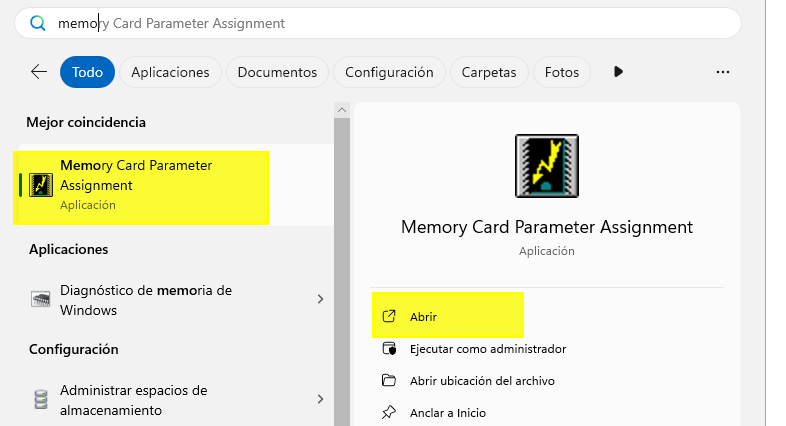Click the Administrar espacios de almacenamiento disk icon
This screenshot has height=426, width=786.
41,399
